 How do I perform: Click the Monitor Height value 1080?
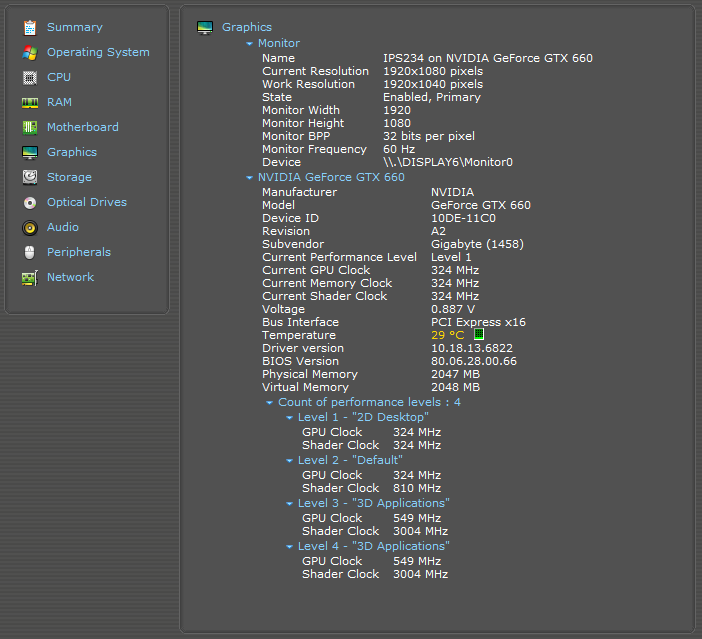coord(397,123)
